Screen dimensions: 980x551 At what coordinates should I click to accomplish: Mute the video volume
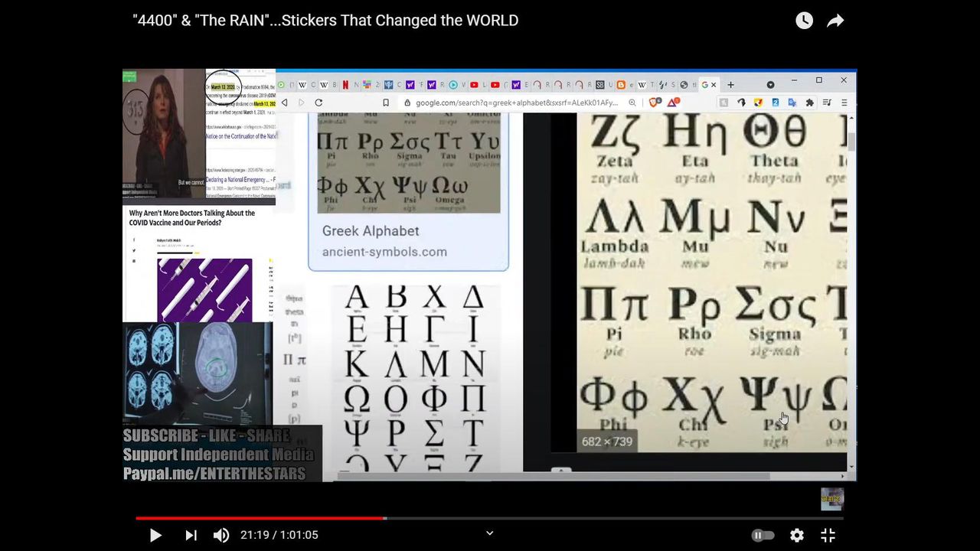pyautogui.click(x=221, y=535)
